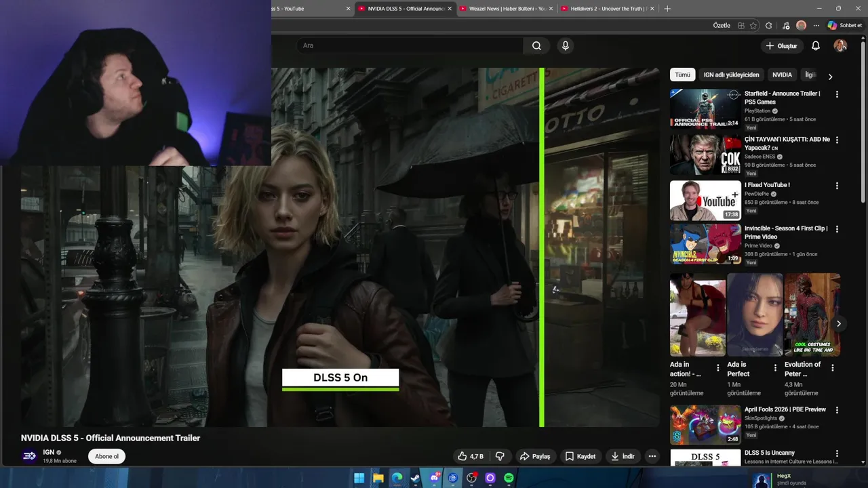Image resolution: width=868 pixels, height=488 pixels.
Task: Open the IGN channel name link
Action: click(48, 452)
